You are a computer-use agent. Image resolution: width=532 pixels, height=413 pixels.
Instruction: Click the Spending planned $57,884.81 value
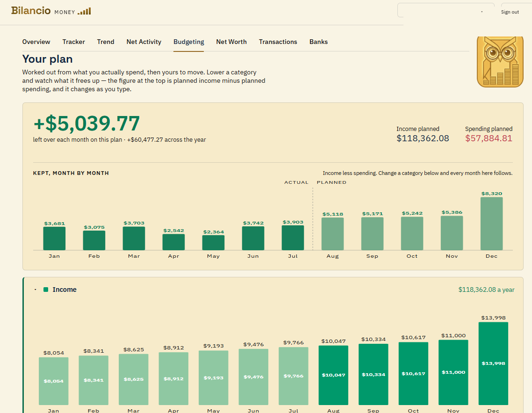489,138
